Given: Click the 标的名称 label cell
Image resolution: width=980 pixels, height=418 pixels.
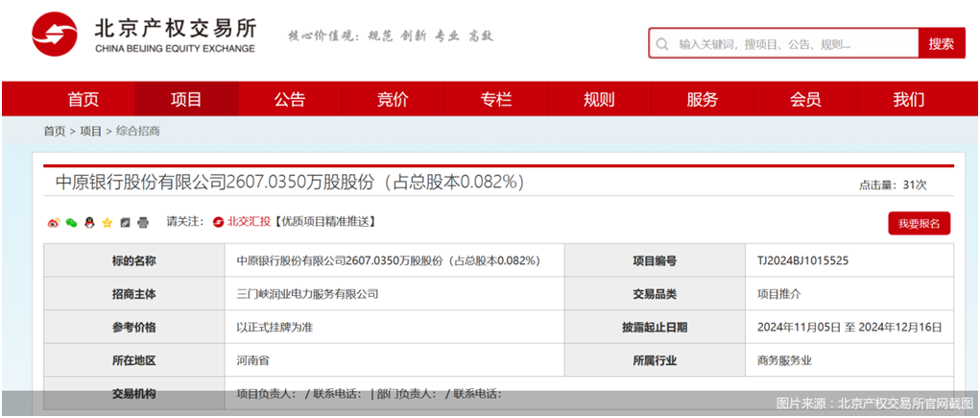Looking at the screenshot, I should 133,261.
